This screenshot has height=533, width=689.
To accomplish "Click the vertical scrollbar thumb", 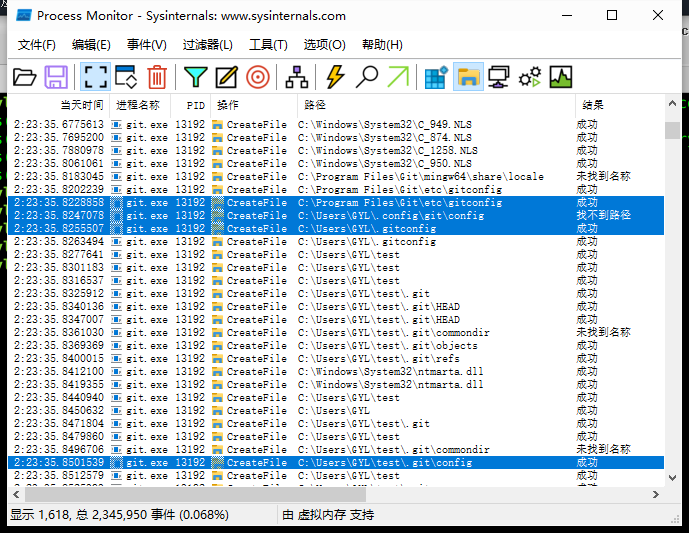I will coord(672,130).
